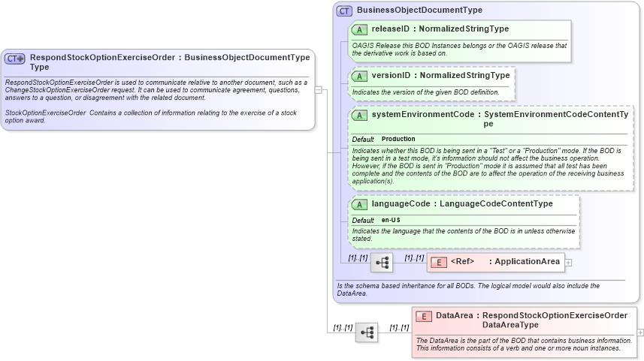Select the RespondStockOptionExerciseOrder type title
Image resolution: width=644 pixels, height=361 pixels.
point(170,62)
